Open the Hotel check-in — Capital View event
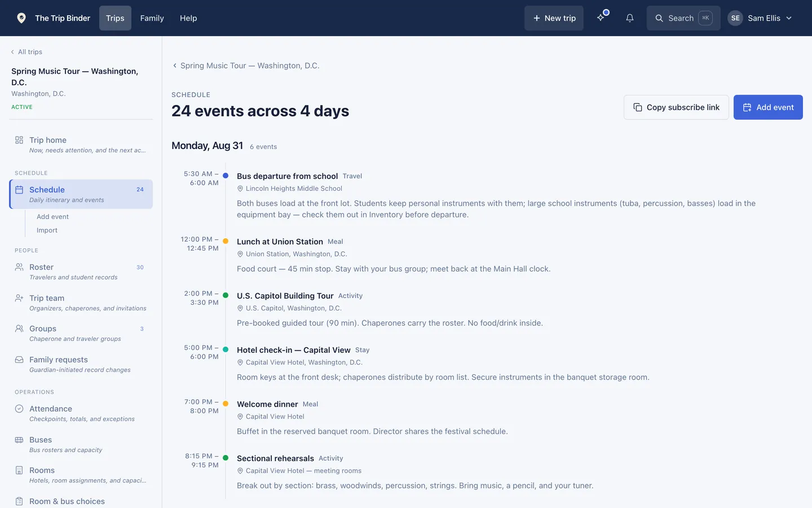Image resolution: width=812 pixels, height=508 pixels. [294, 350]
